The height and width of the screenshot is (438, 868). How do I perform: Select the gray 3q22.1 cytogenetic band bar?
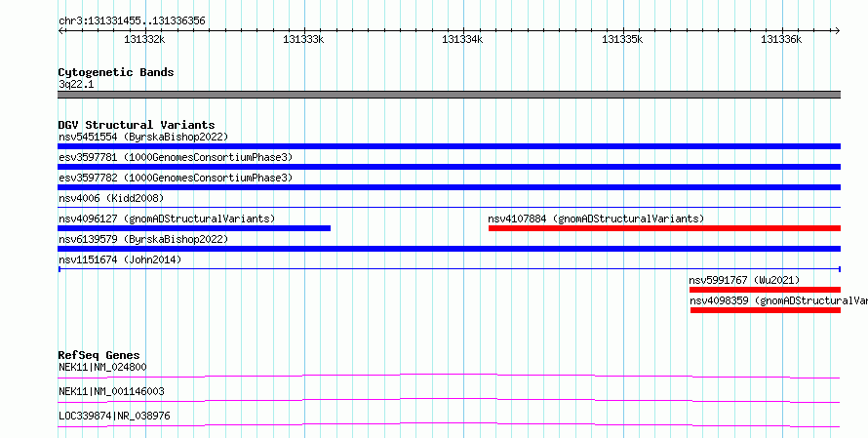(x=449, y=95)
